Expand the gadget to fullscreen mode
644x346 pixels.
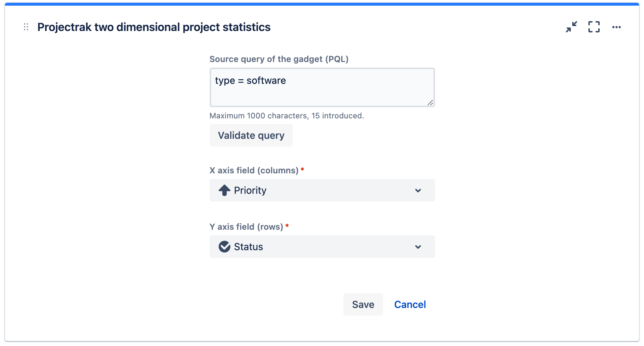coord(594,27)
